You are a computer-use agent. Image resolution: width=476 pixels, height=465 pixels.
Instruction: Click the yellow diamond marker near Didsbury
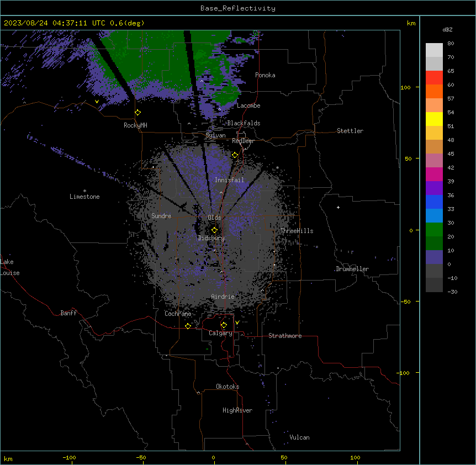[x=215, y=230]
